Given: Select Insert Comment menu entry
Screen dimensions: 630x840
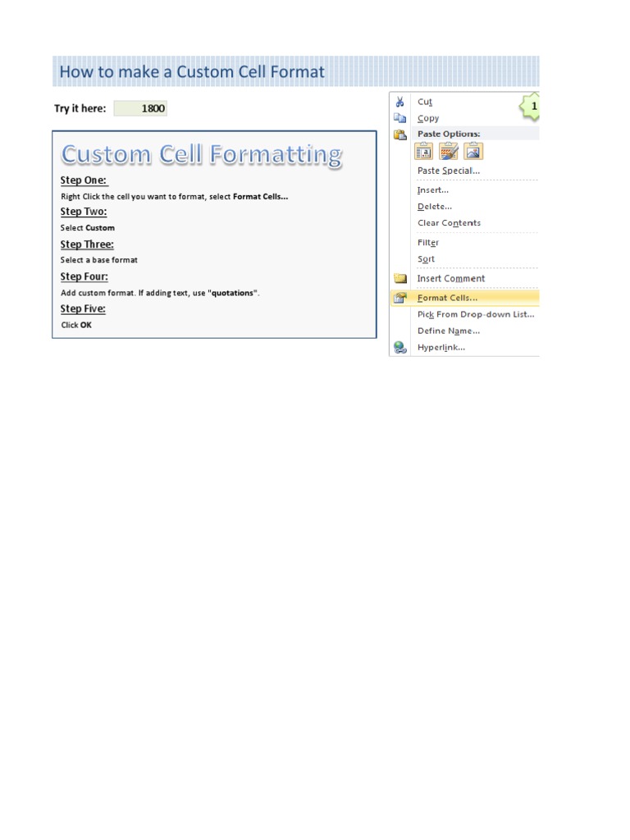Looking at the screenshot, I should (451, 279).
